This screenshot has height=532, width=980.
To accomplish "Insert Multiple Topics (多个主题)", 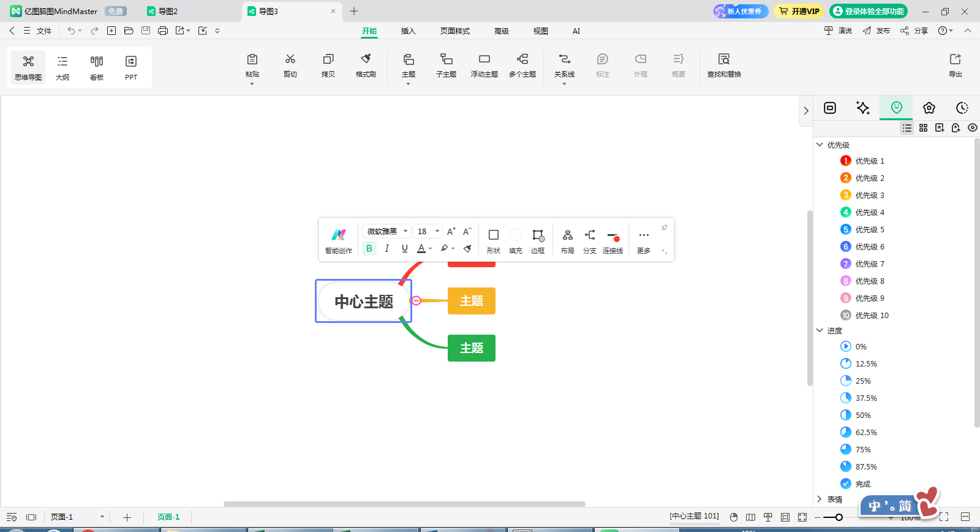I will (x=522, y=66).
